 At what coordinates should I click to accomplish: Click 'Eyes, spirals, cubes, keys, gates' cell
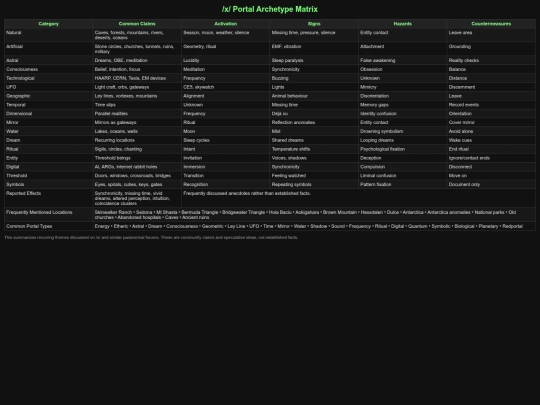pyautogui.click(x=137, y=185)
